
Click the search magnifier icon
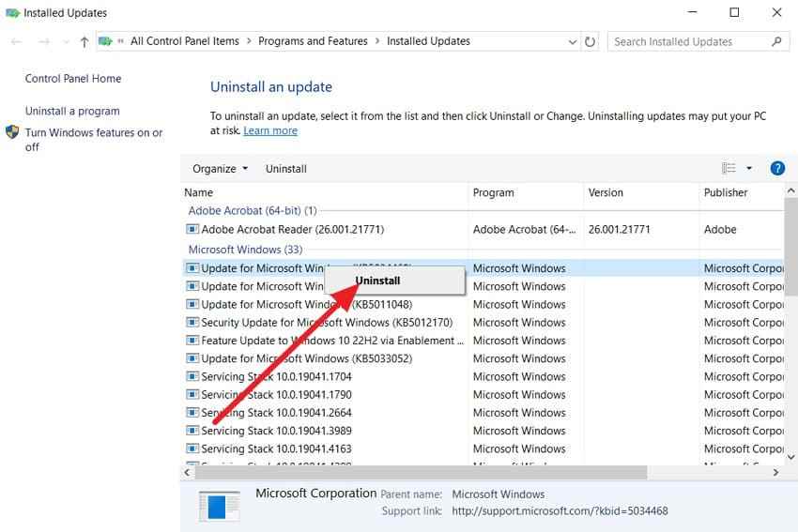[776, 41]
